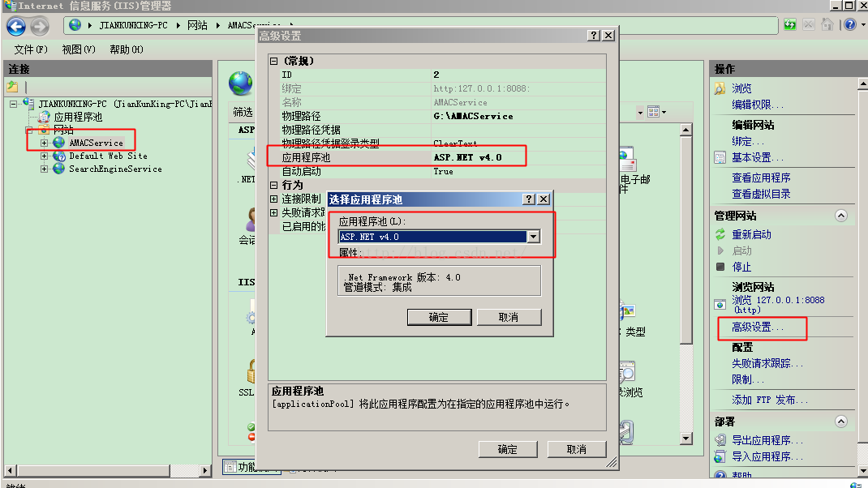Open the 文件(F) menu
The width and height of the screenshot is (868, 488).
pyautogui.click(x=31, y=49)
